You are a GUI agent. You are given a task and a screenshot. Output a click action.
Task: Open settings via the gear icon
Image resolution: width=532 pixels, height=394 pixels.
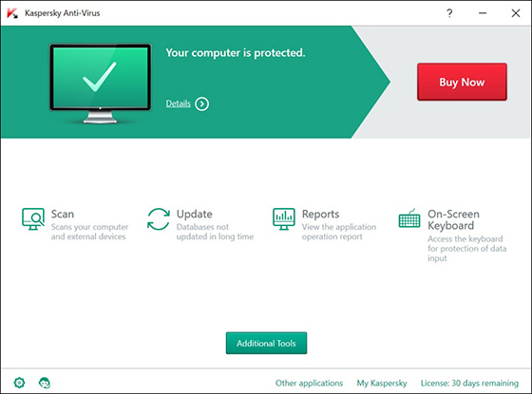19,383
